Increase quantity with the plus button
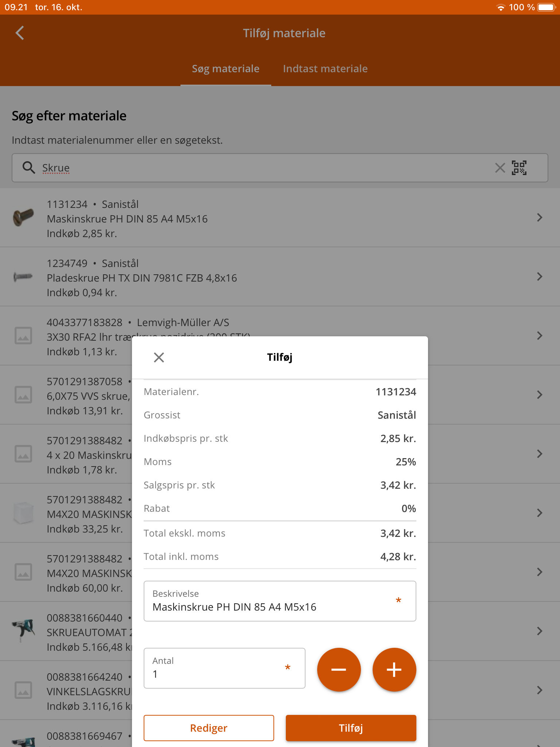Viewport: 560px width, 747px height. 394,669
